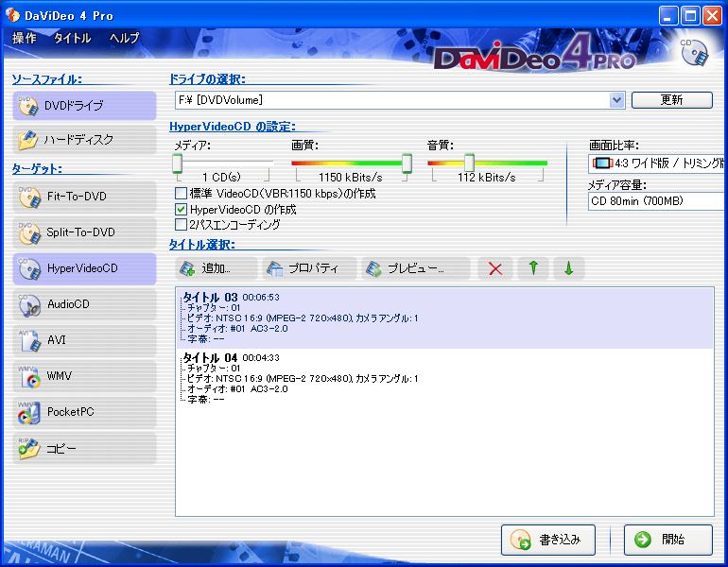
Task: Choose WMV target
Action: [84, 376]
